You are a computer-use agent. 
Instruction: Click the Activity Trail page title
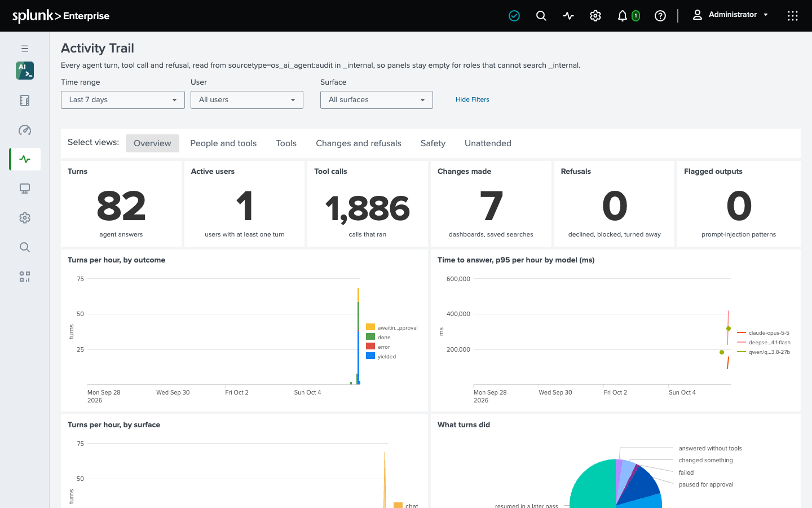coord(98,49)
